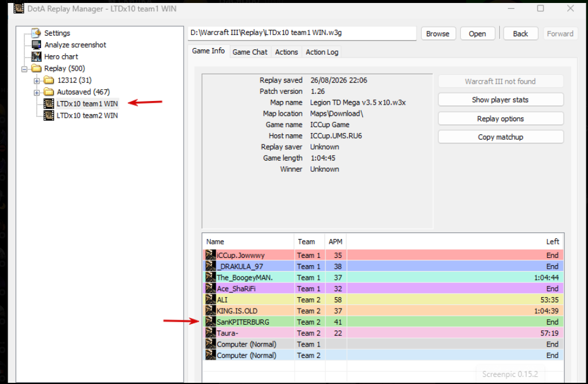Viewport: 588px width, 384px height.
Task: Click the icon beside iCCup.Jowwwy
Action: (x=211, y=255)
